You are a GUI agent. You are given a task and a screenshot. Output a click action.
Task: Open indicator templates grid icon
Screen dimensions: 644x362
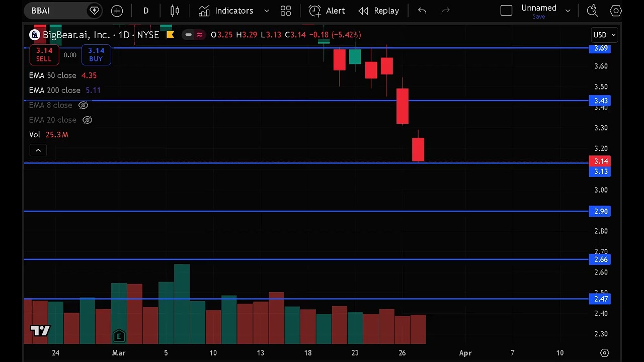(286, 11)
